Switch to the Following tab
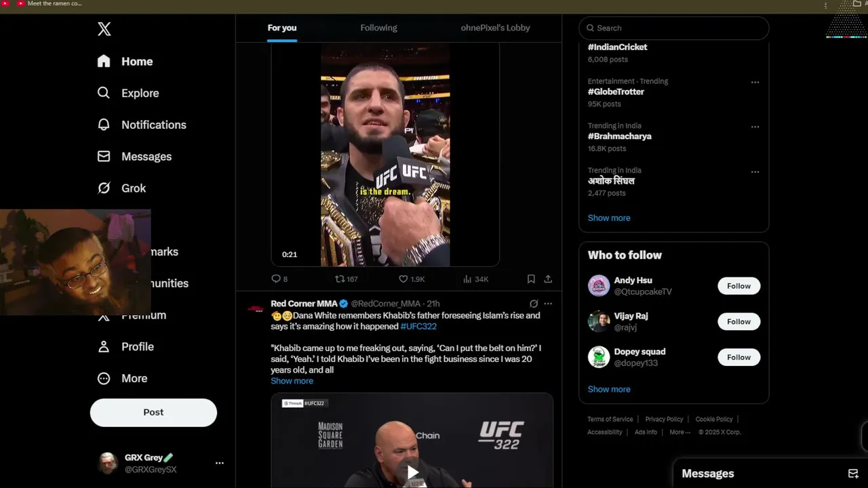The image size is (868, 488). click(378, 28)
